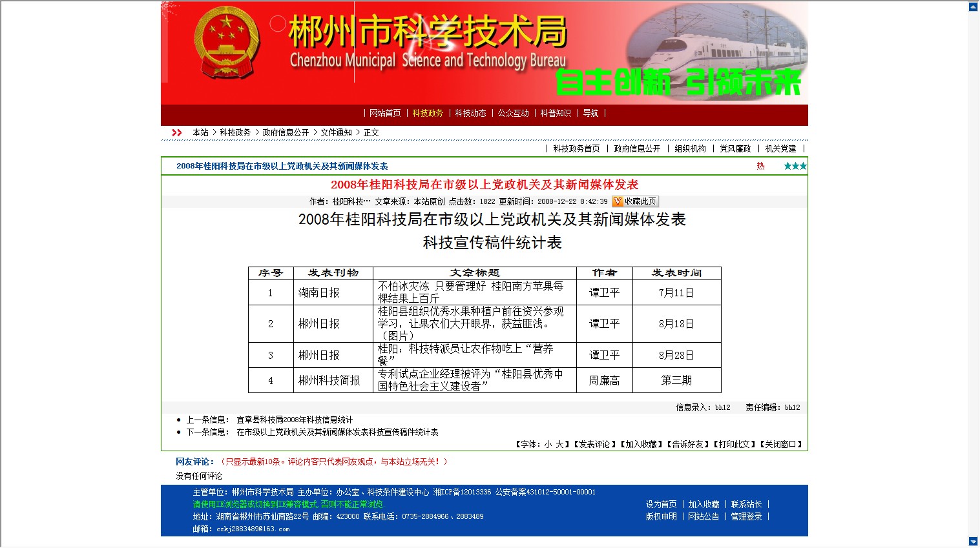The height and width of the screenshot is (548, 980).
Task: Select 公众互动 in the navigation bar
Action: pyautogui.click(x=513, y=113)
